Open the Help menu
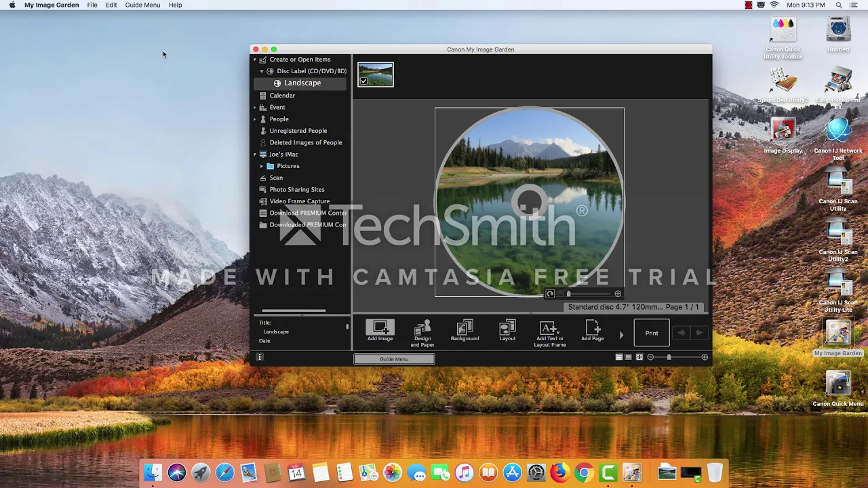 point(175,5)
